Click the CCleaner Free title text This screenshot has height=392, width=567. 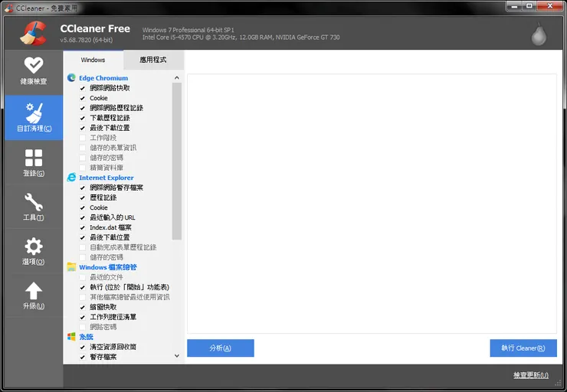(x=95, y=28)
